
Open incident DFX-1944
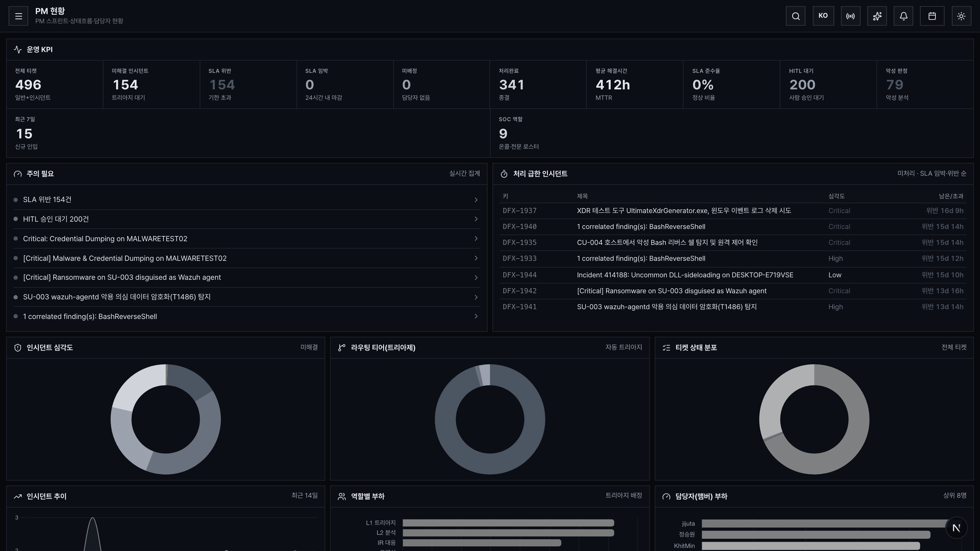(x=733, y=275)
